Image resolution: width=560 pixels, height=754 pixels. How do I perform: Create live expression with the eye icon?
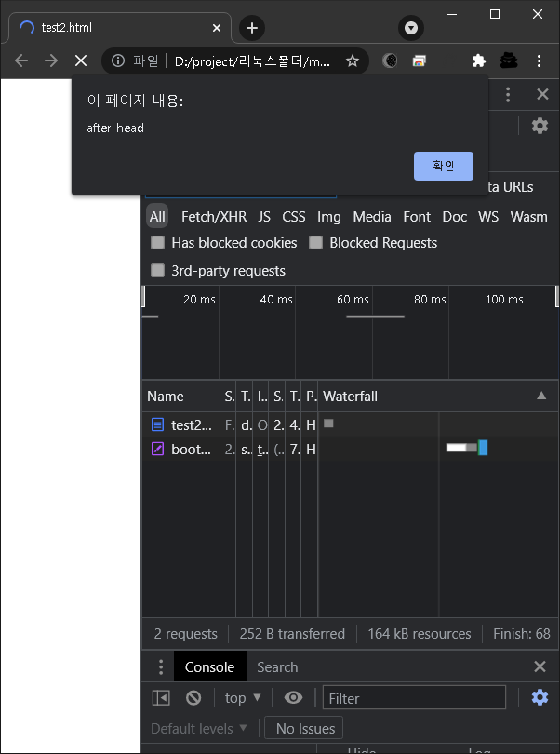pos(293,697)
